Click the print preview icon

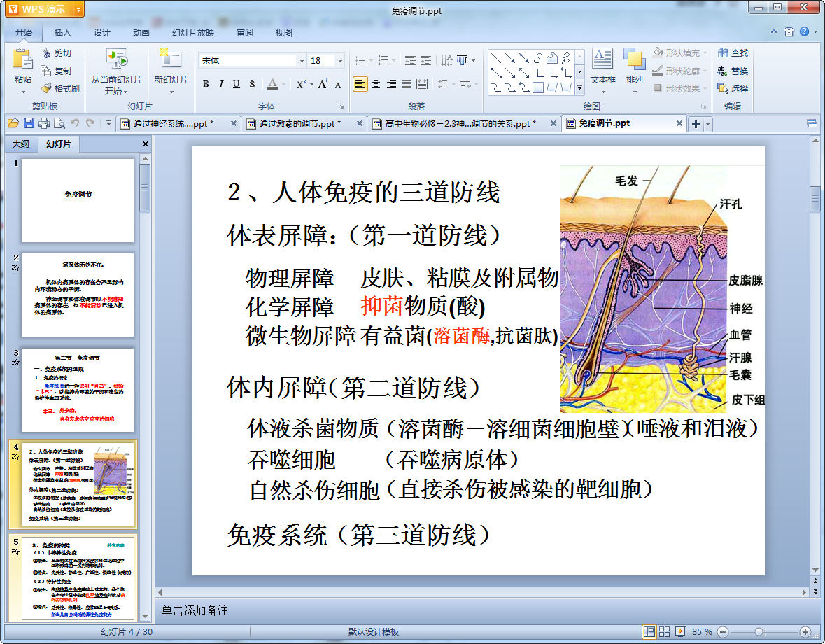[x=59, y=123]
